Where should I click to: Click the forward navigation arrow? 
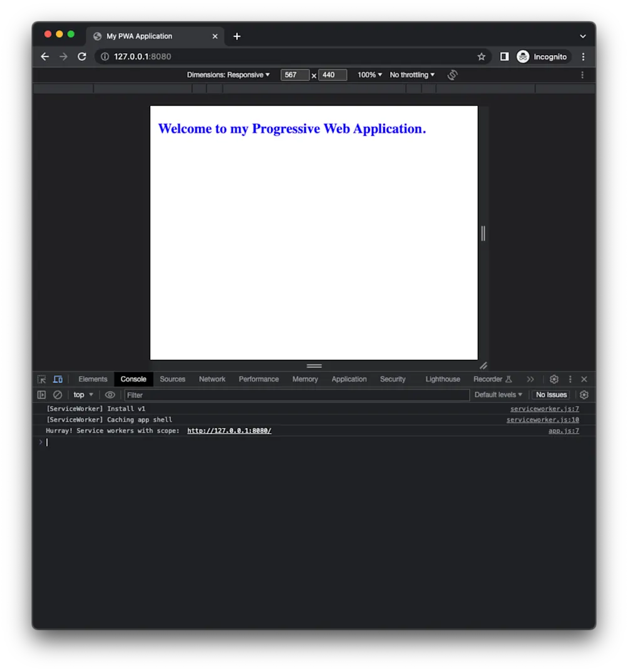tap(63, 56)
